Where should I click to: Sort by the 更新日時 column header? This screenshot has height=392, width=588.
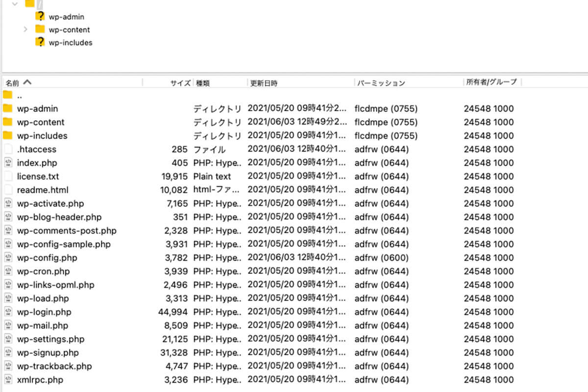264,83
